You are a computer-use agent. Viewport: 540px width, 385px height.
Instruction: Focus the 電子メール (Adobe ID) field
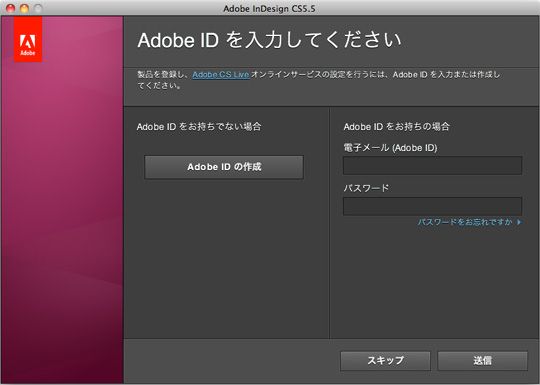click(433, 165)
